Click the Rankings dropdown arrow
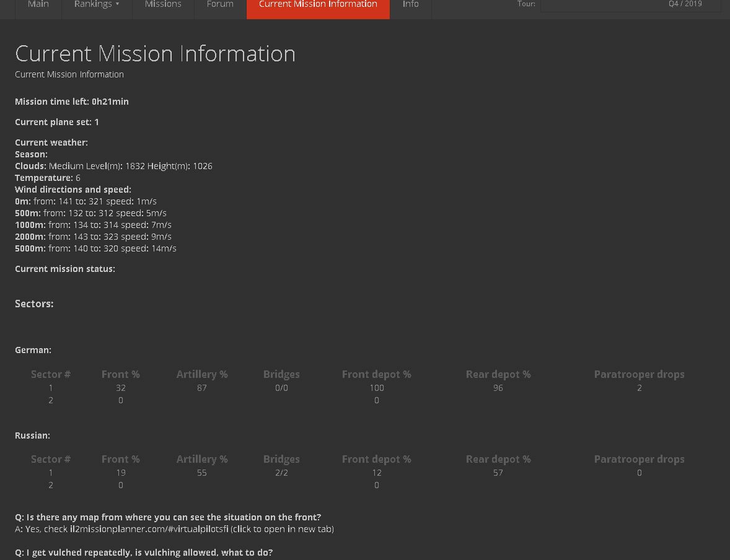 [x=117, y=4]
